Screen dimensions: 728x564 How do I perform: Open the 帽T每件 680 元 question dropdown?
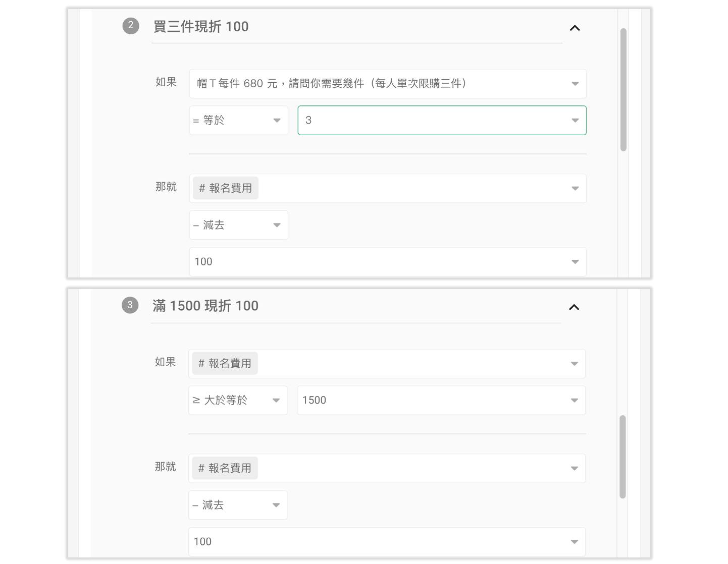(x=387, y=84)
